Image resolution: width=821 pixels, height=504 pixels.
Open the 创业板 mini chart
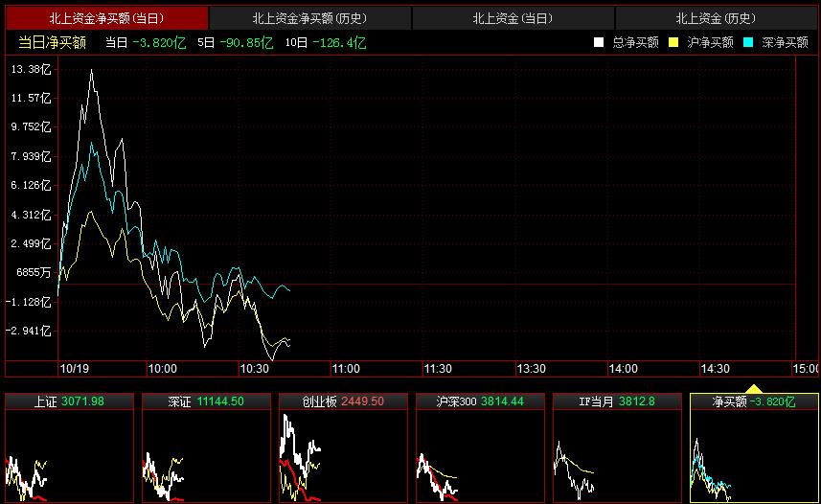(x=343, y=447)
